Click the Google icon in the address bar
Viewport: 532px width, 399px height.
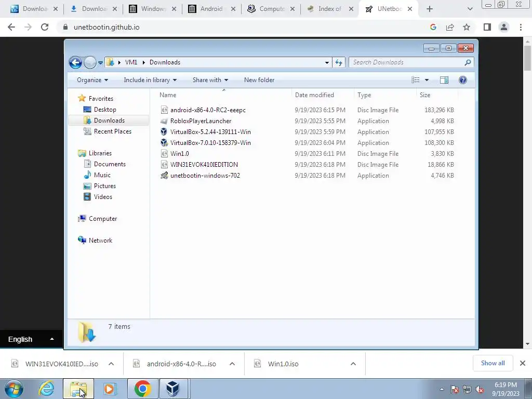[x=433, y=27]
